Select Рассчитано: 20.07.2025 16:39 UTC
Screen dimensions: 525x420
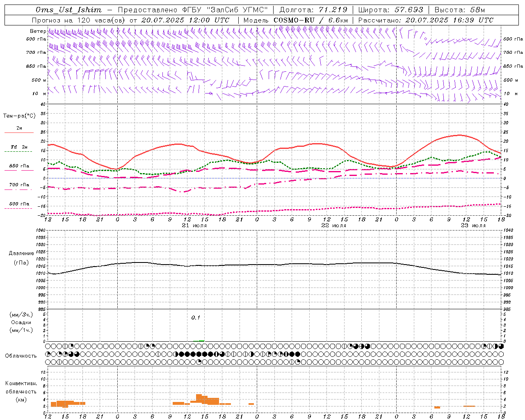(426, 20)
